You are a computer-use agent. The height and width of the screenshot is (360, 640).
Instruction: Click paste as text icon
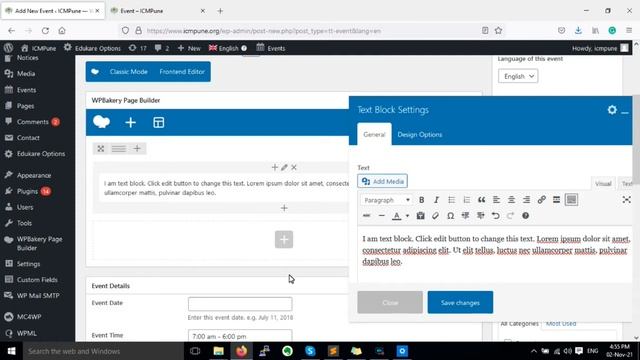click(420, 216)
